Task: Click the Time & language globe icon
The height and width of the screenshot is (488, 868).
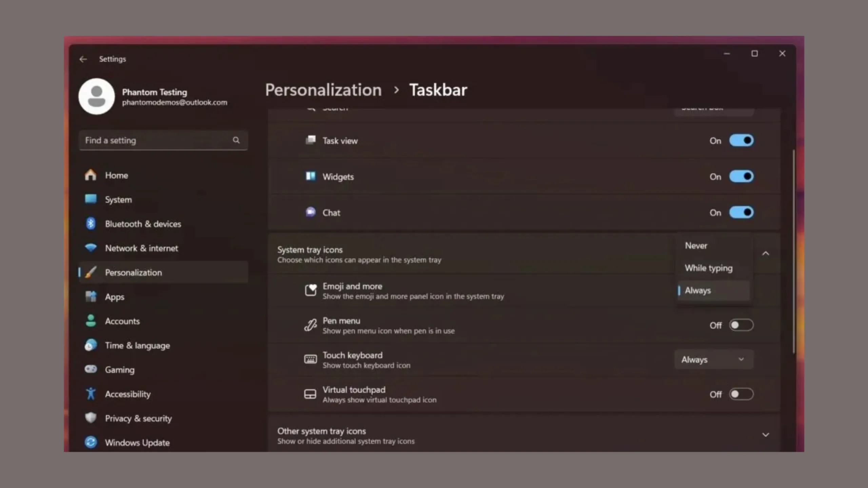Action: tap(91, 345)
